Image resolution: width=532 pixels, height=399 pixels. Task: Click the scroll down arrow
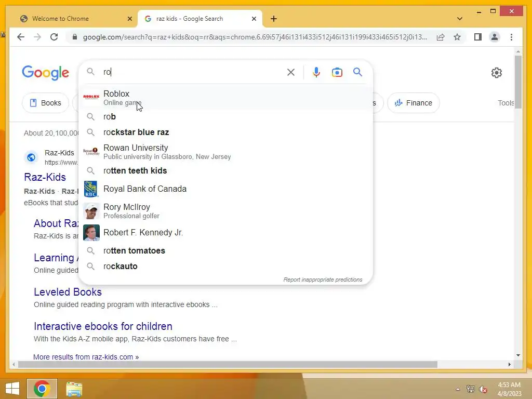pyautogui.click(x=518, y=355)
